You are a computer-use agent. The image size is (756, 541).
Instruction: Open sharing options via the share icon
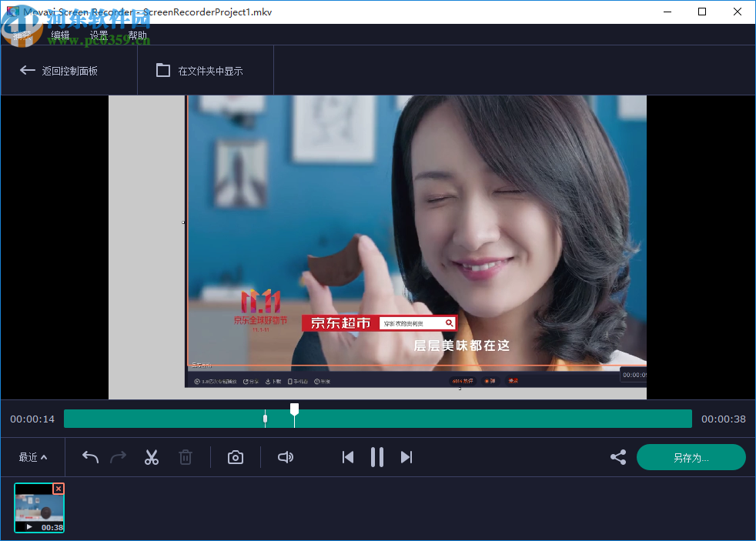(x=617, y=456)
